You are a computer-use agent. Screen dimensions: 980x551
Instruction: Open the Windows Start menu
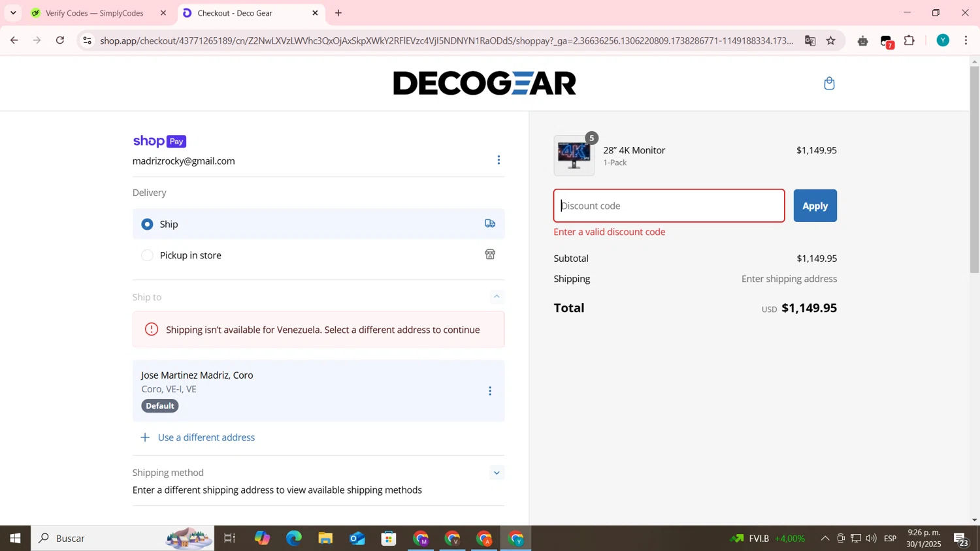click(x=15, y=539)
